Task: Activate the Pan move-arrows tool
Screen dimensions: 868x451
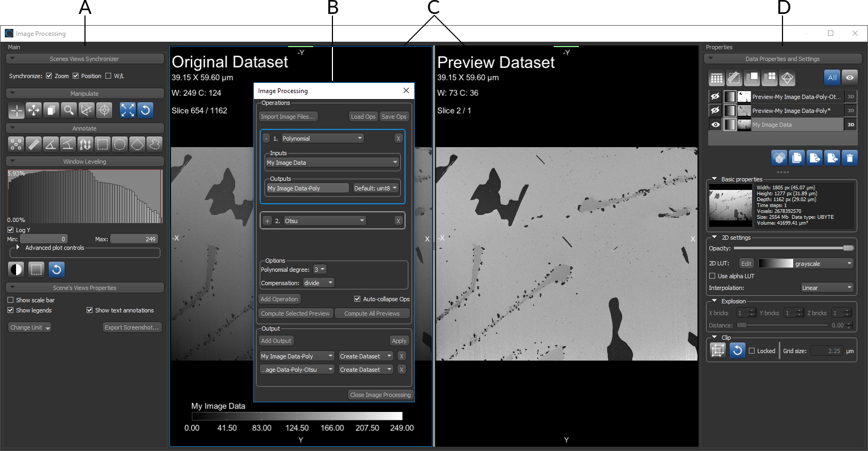Action: [34, 110]
